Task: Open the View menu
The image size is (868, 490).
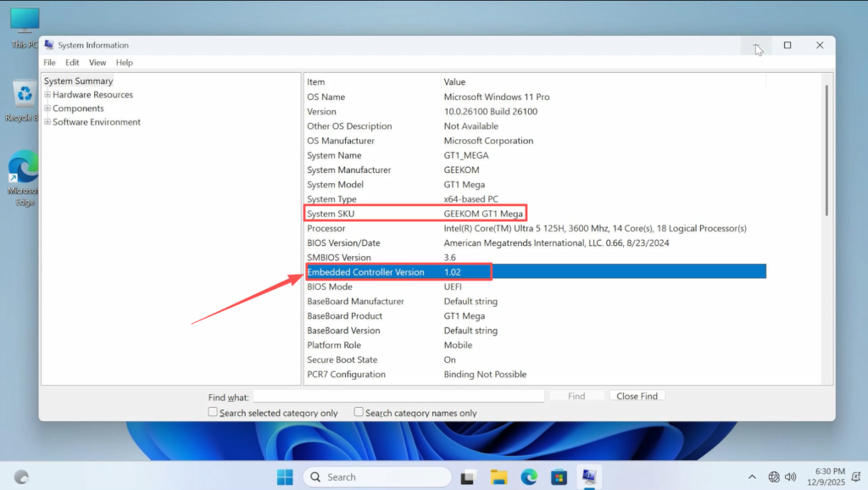Action: (97, 63)
